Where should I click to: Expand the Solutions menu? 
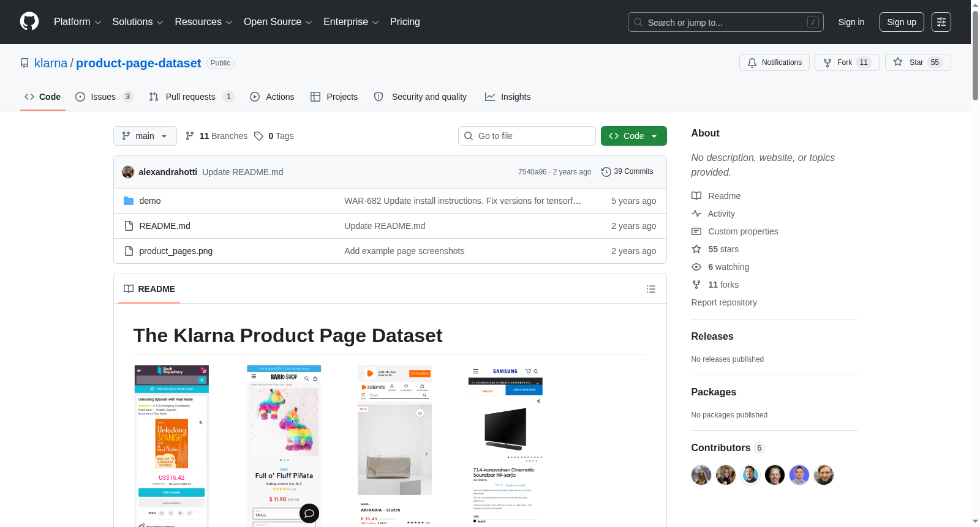(138, 22)
